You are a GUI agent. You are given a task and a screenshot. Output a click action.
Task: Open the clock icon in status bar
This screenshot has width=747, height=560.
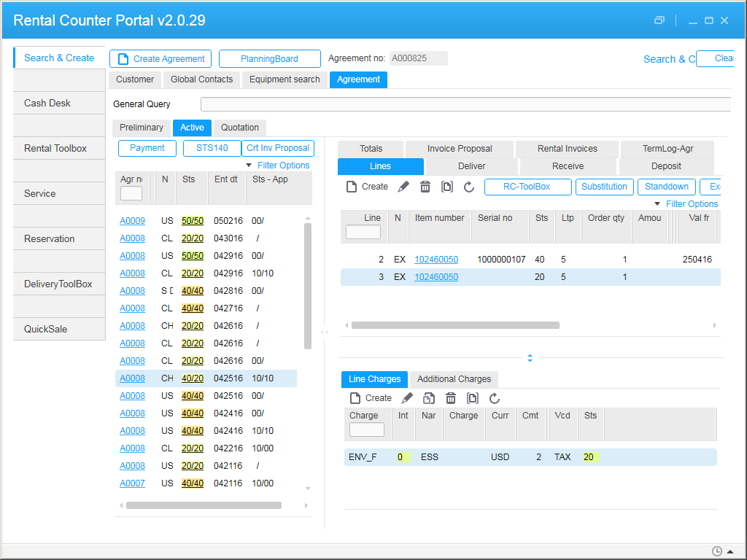coord(716,551)
